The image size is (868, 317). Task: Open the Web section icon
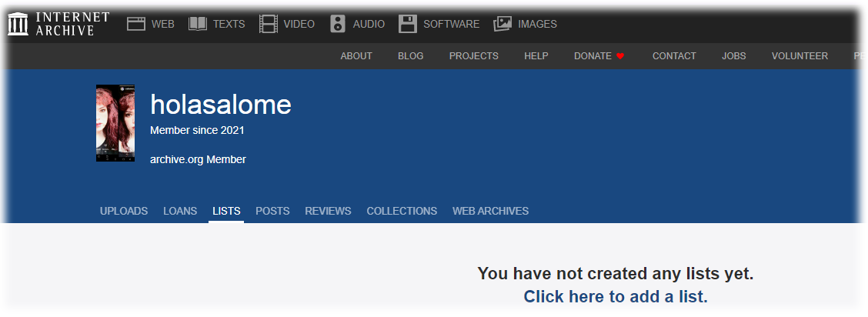135,24
